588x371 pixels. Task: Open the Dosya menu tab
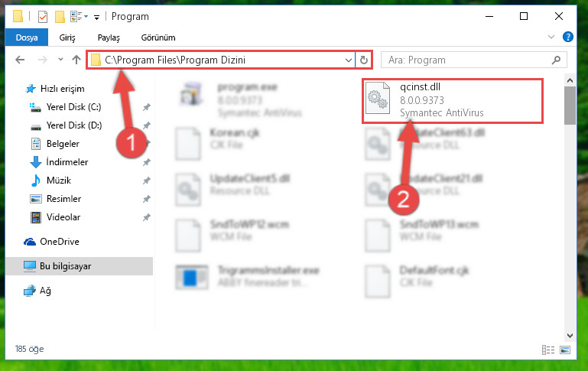[x=27, y=37]
